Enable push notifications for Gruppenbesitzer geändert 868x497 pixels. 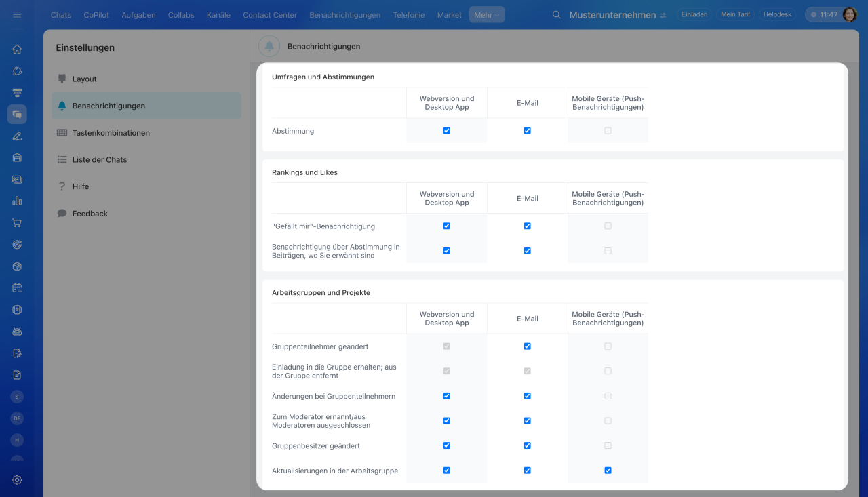click(x=608, y=445)
